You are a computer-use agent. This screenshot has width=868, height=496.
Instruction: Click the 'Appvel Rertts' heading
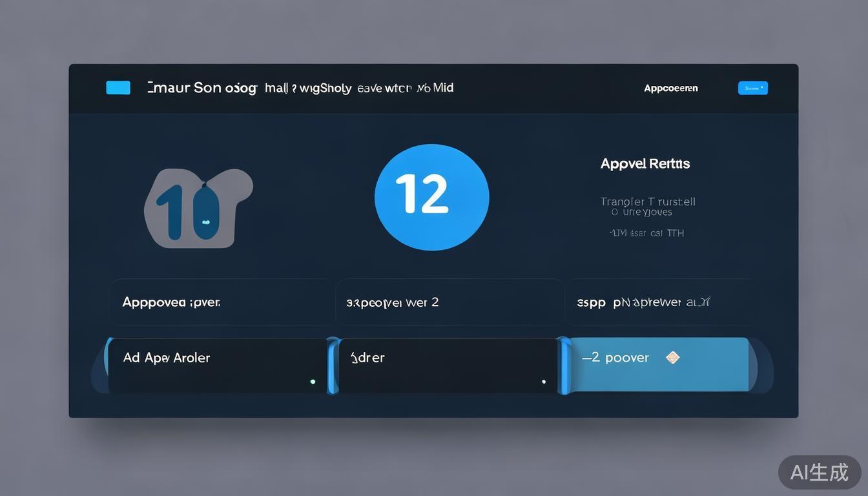[x=645, y=164]
